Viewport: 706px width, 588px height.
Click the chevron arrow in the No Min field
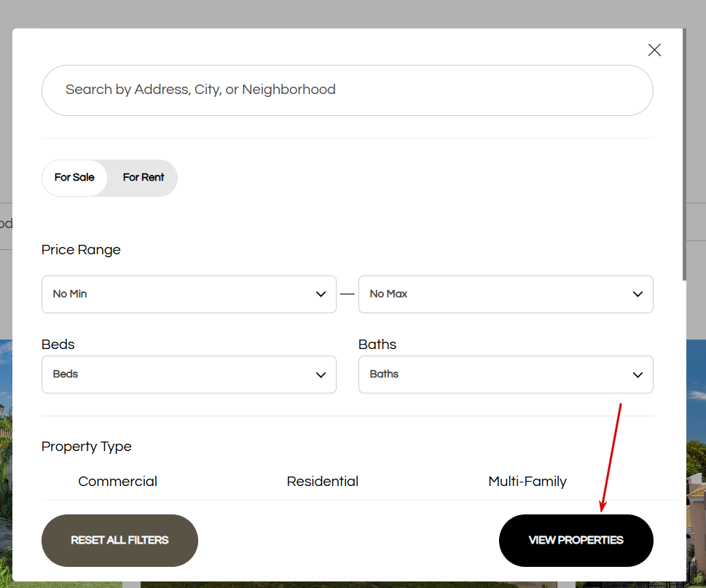(x=321, y=294)
